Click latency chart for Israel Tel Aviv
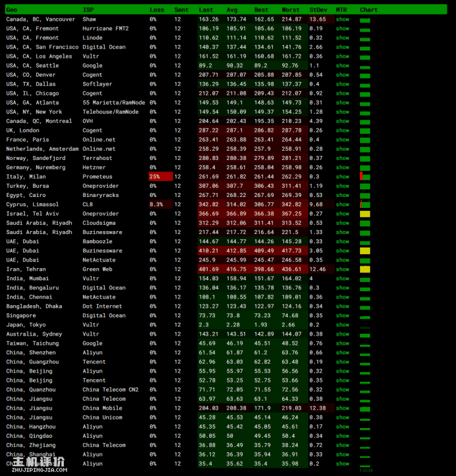456x476 pixels. tap(365, 214)
